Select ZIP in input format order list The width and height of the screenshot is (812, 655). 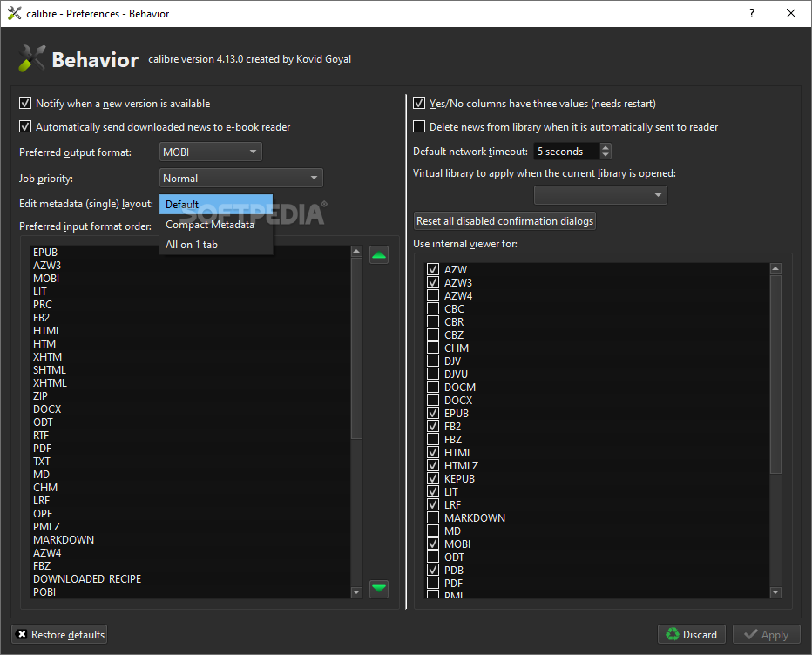(190, 396)
